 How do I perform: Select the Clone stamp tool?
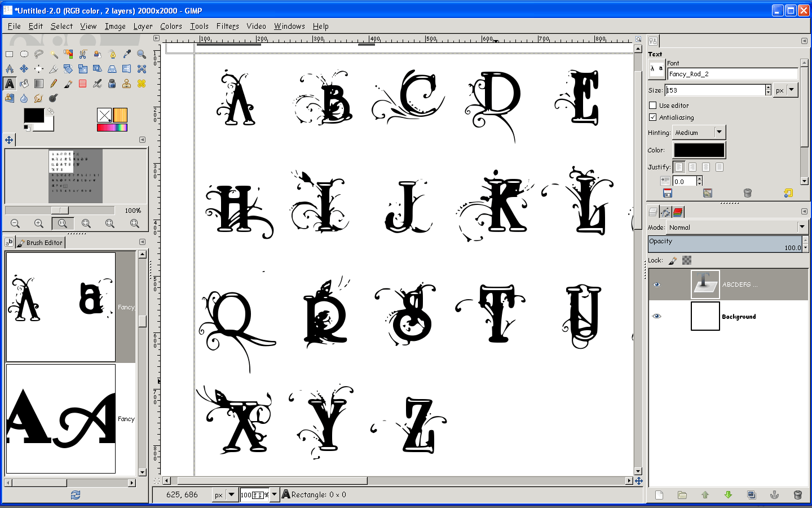pyautogui.click(x=127, y=84)
